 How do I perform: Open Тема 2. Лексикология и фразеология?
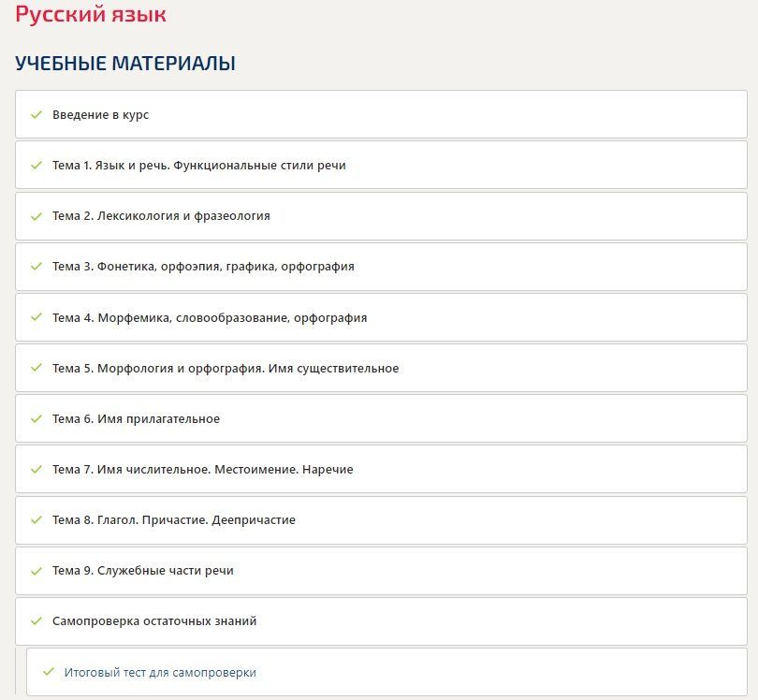(x=382, y=216)
